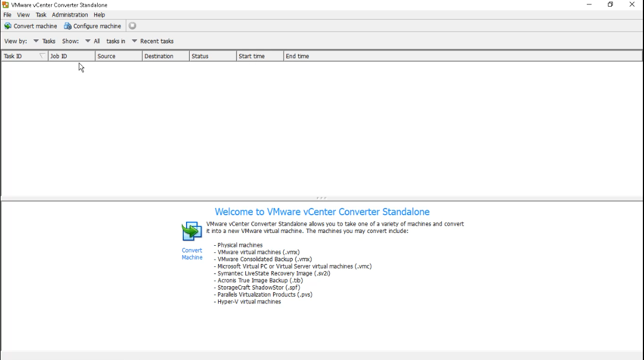Expand the Show All dropdown
The height and width of the screenshot is (360, 644).
(x=92, y=41)
